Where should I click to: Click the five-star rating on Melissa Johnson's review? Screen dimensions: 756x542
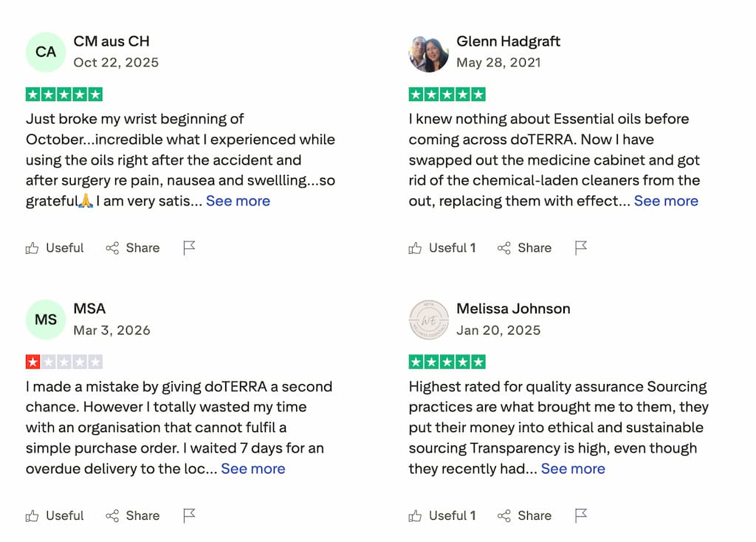(x=447, y=362)
